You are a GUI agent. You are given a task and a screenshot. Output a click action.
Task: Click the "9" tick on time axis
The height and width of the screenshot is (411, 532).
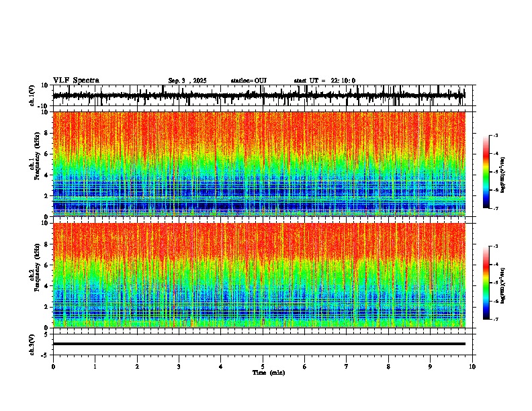pyautogui.click(x=430, y=367)
